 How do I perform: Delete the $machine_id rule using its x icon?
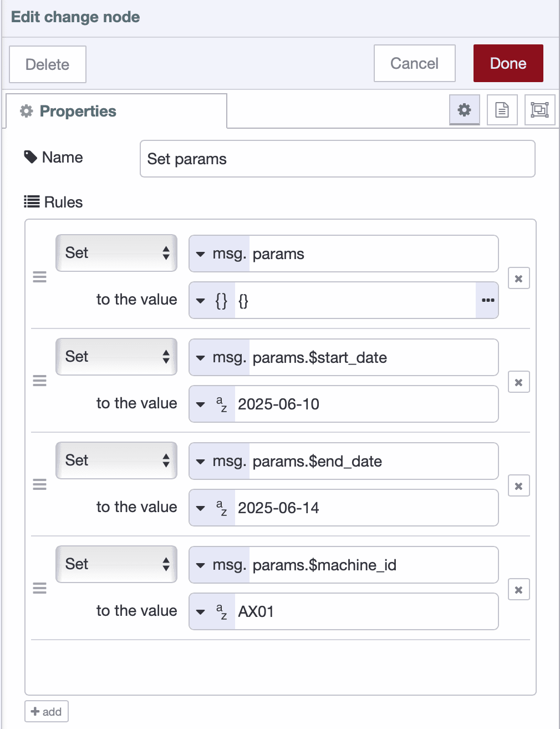pos(518,589)
